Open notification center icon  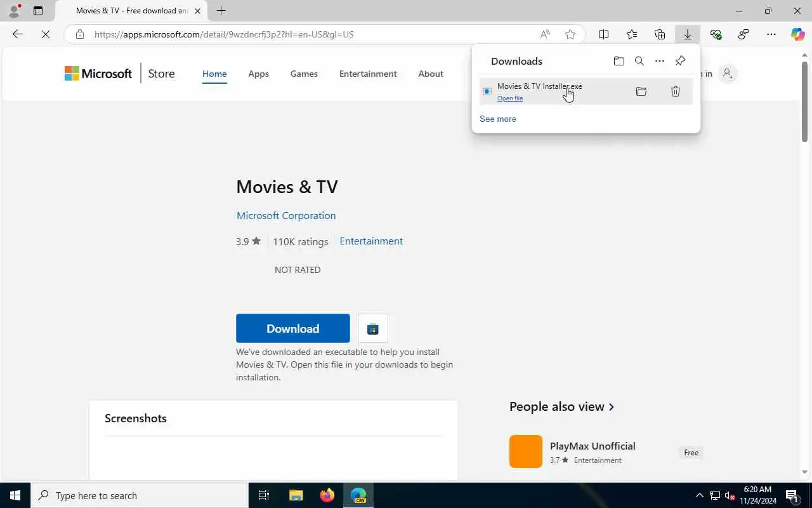click(x=793, y=495)
